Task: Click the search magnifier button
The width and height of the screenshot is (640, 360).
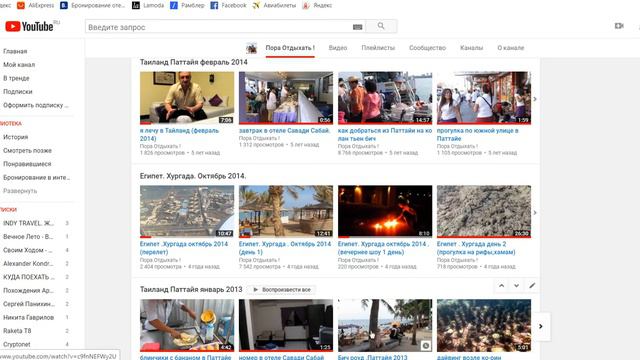Action: (381, 26)
